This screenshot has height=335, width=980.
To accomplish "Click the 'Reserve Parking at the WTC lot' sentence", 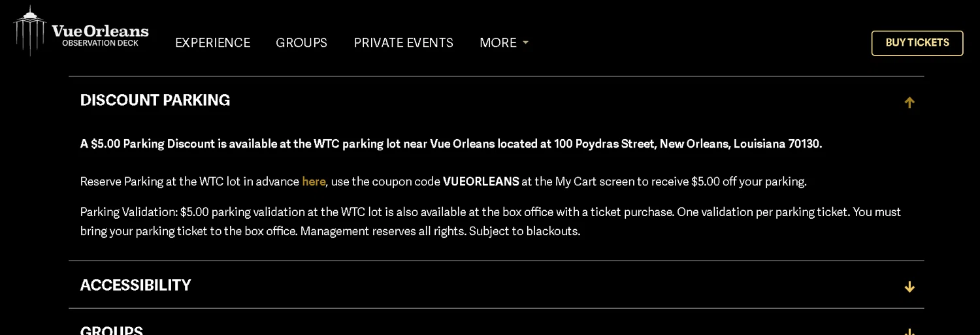I will click(189, 182).
